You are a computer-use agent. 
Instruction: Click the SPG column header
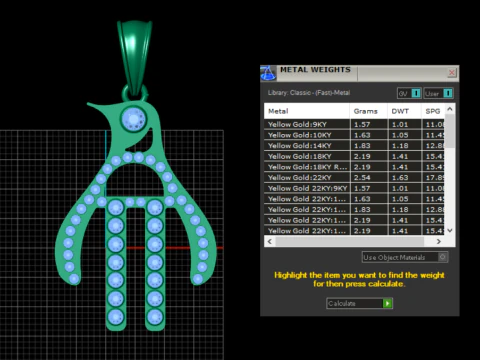coord(433,111)
